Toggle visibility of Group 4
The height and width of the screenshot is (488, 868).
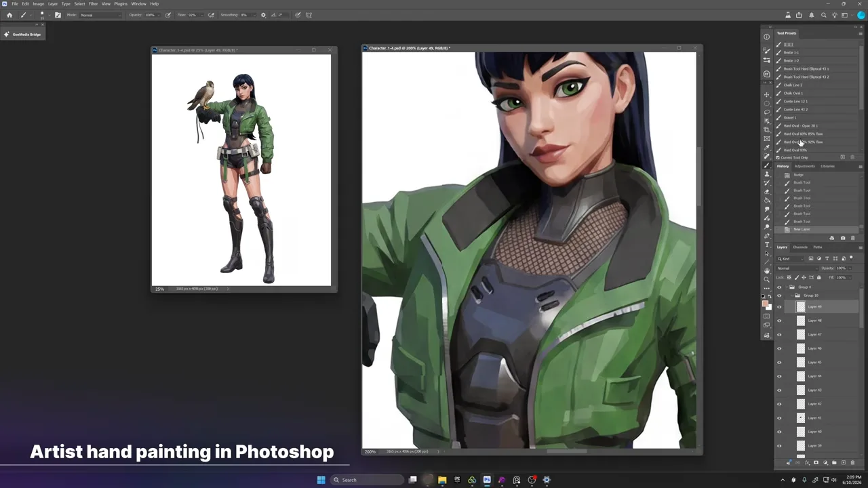(x=779, y=287)
